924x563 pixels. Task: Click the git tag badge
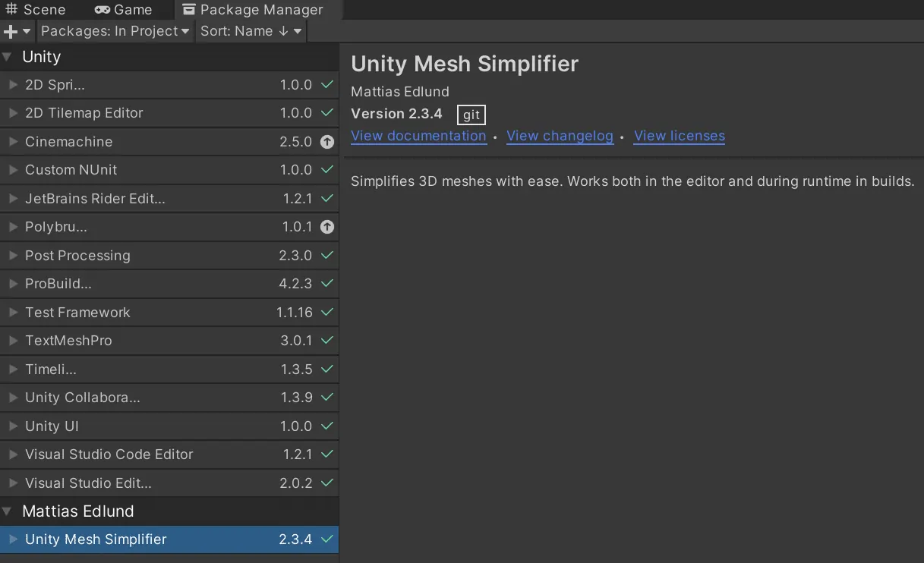[471, 115]
